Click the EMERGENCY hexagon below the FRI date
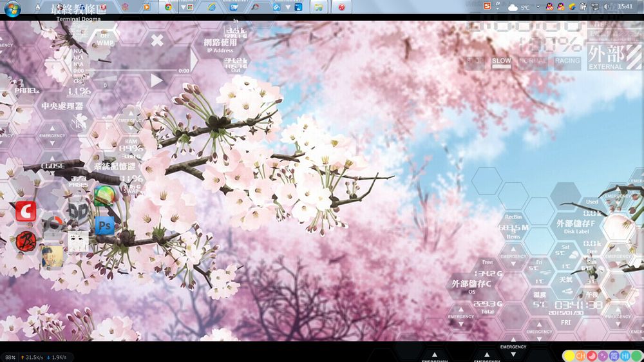Viewport: 644px width, 362px height. point(539,331)
